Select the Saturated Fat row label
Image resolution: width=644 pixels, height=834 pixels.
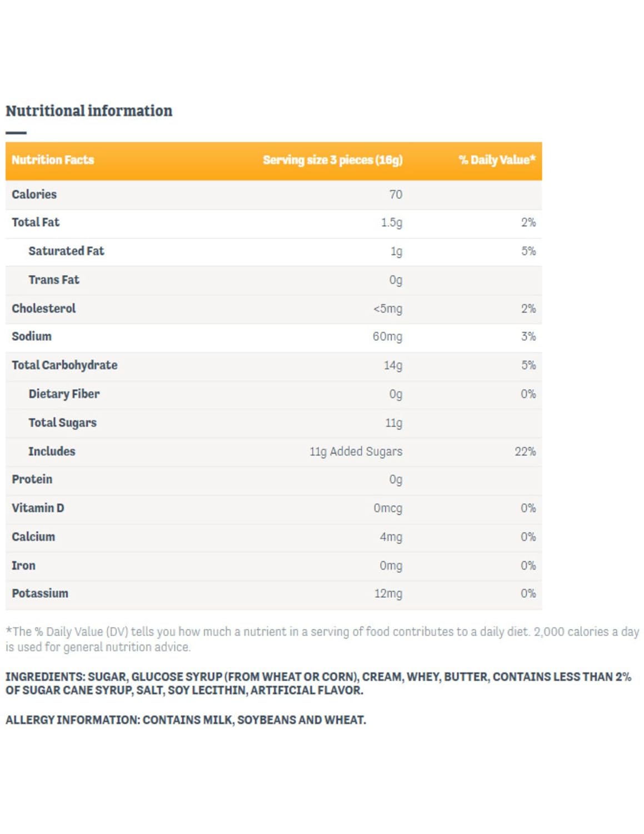click(x=66, y=251)
